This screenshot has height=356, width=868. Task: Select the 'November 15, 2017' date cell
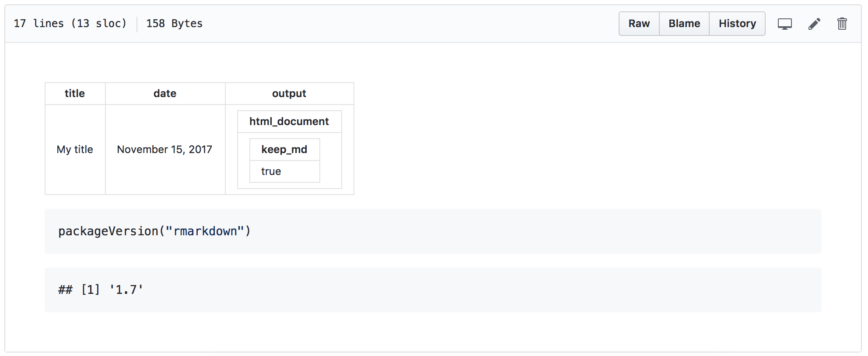(x=164, y=149)
